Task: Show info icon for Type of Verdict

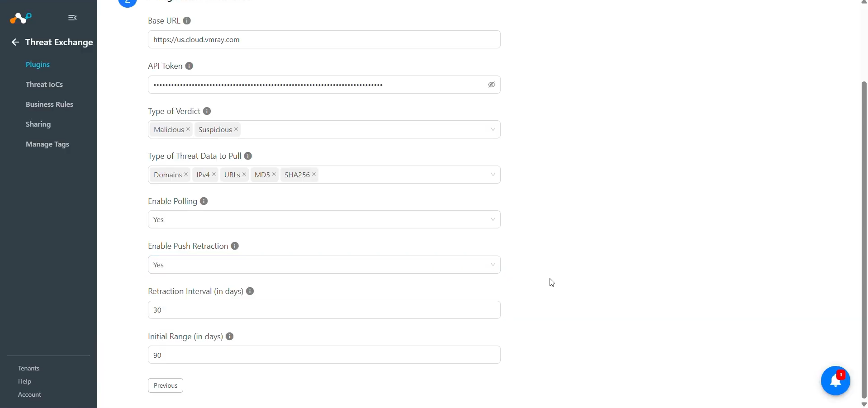Action: click(x=207, y=111)
